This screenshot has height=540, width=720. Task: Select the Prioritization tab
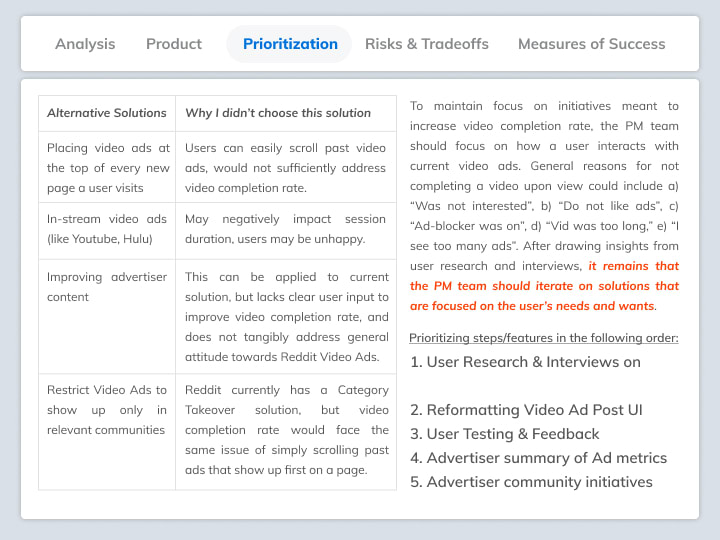coord(290,44)
